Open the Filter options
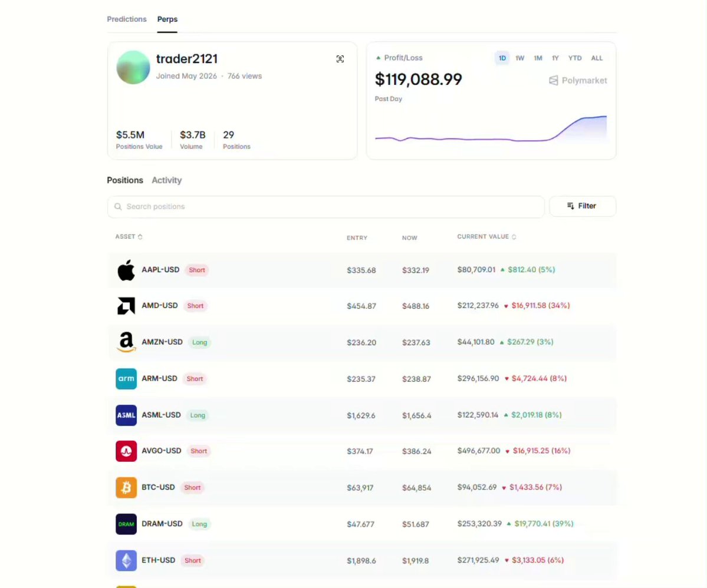The image size is (707, 588). click(x=583, y=206)
